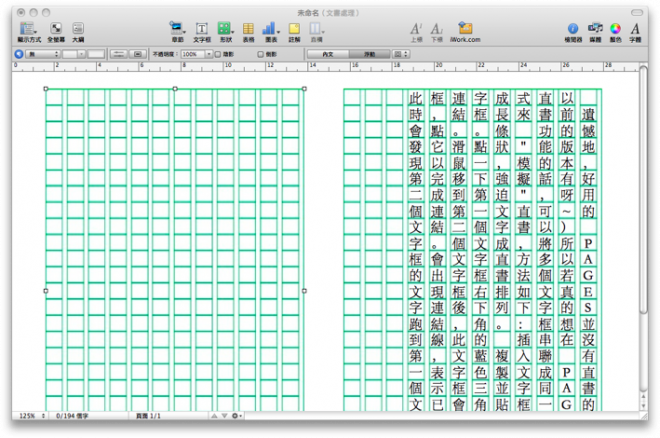Insert a text box with 文字框

coord(201,29)
